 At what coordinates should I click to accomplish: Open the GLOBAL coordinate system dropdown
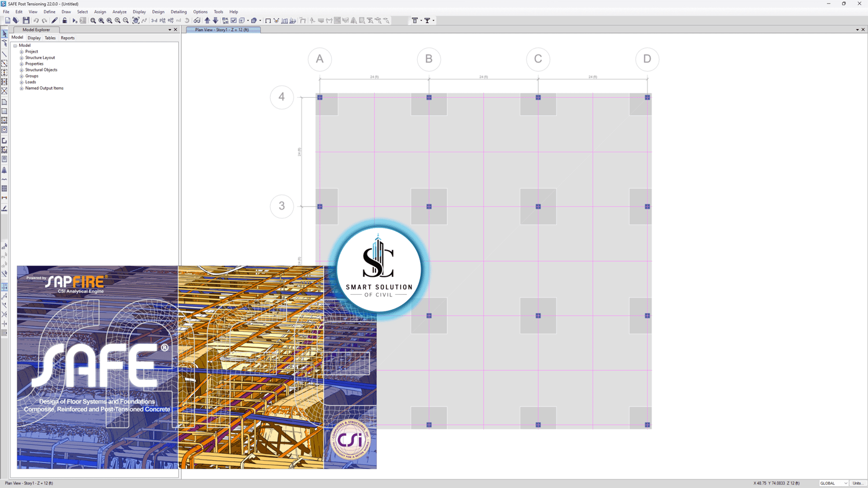[834, 483]
